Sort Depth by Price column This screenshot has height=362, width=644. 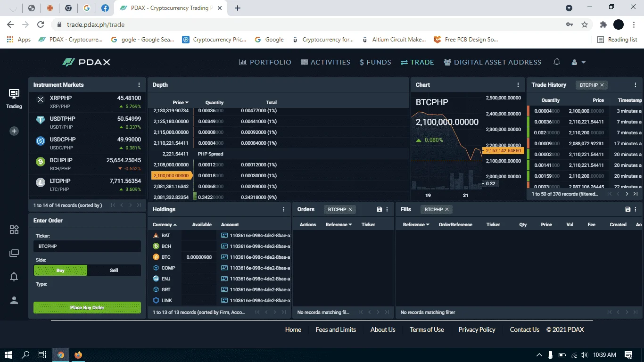181,102
